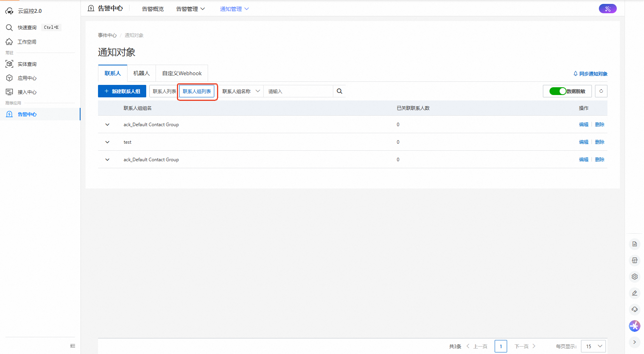Expand the 通知管理 dropdown menu
Viewport: 644px width, 354px height.
[x=234, y=9]
